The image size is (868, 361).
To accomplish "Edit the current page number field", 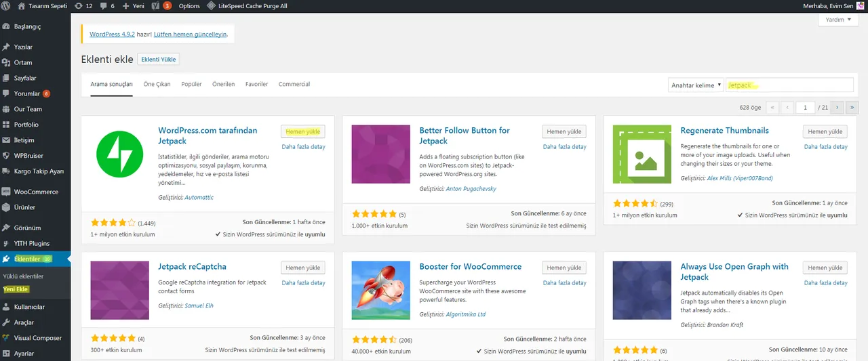I will (x=805, y=107).
